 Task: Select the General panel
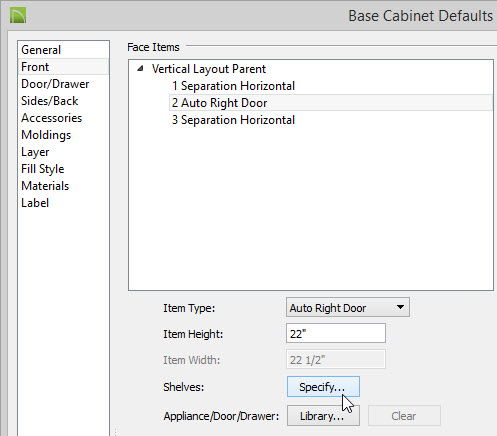point(41,50)
